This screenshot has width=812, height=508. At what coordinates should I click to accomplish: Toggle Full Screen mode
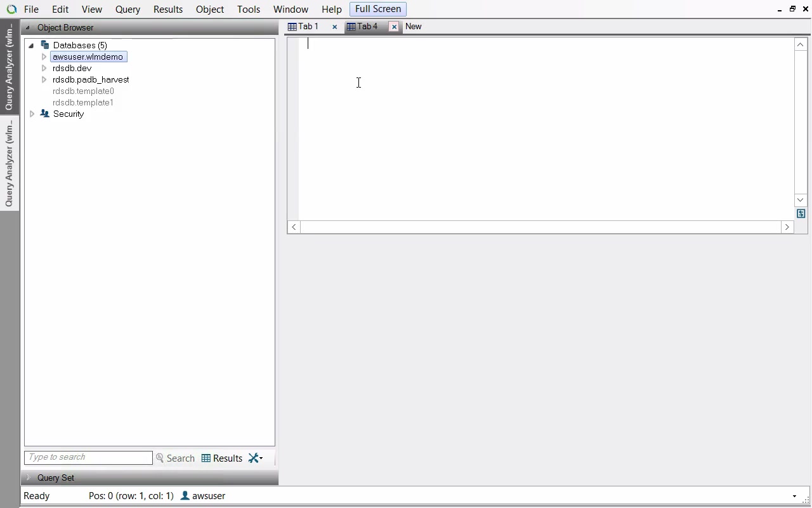(378, 9)
